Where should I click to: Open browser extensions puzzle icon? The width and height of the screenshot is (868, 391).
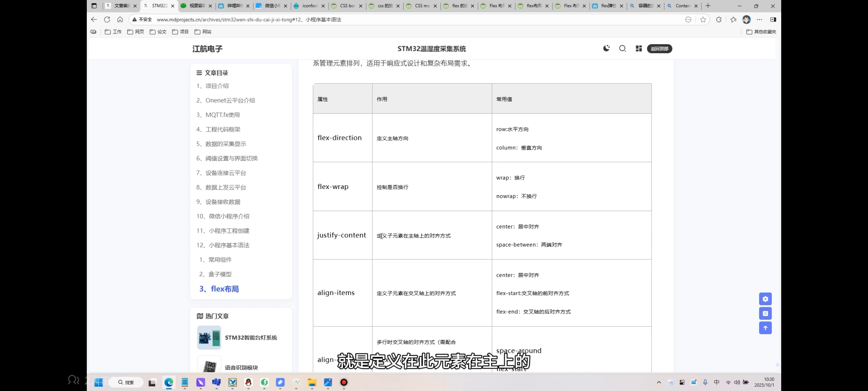point(719,20)
